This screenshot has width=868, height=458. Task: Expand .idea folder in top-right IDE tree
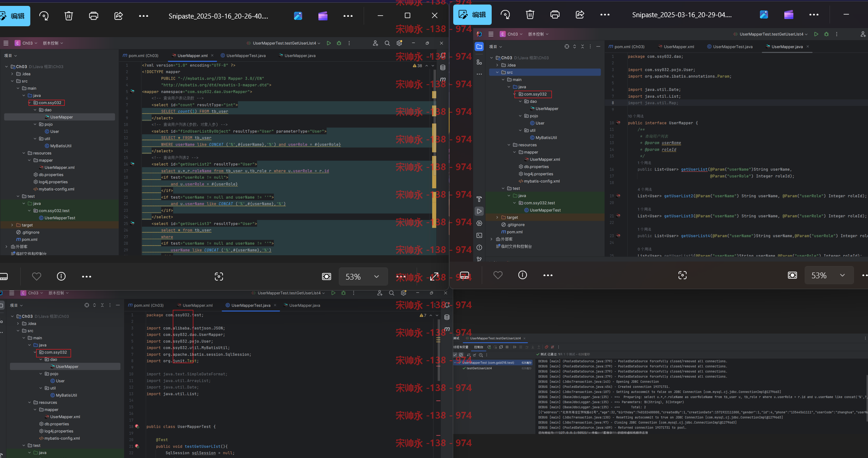(498, 65)
